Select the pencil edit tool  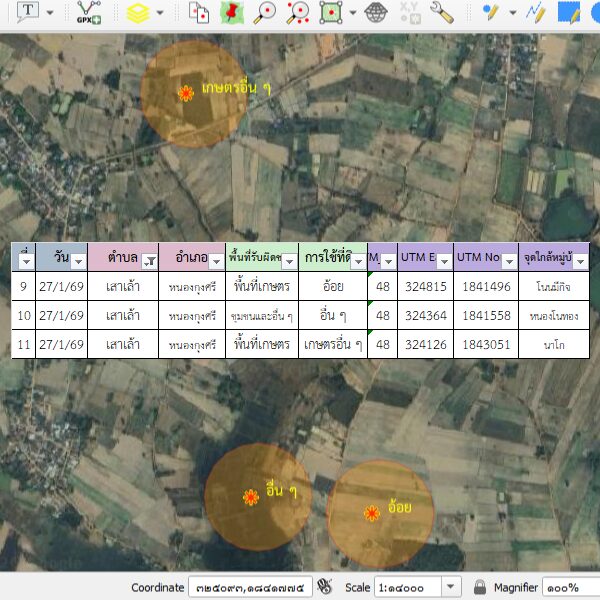click(x=490, y=12)
